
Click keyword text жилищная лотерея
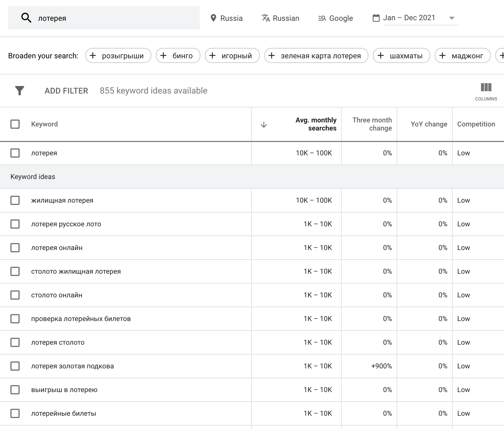(62, 200)
